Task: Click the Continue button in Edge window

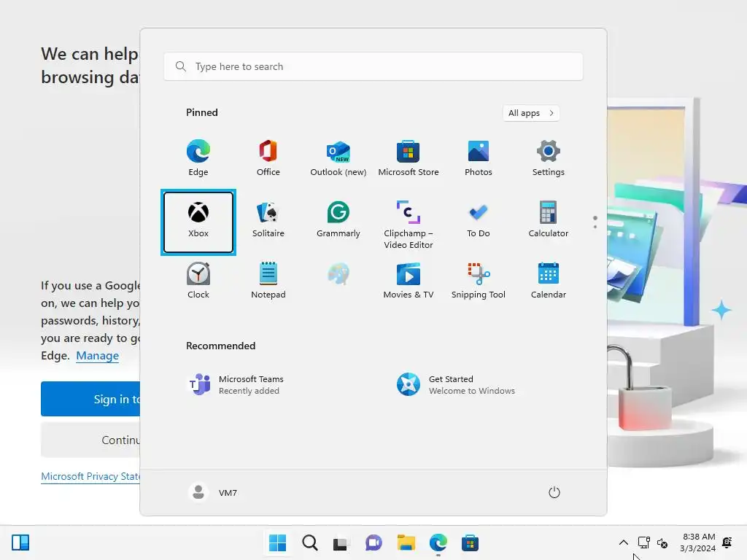Action: pyautogui.click(x=90, y=440)
